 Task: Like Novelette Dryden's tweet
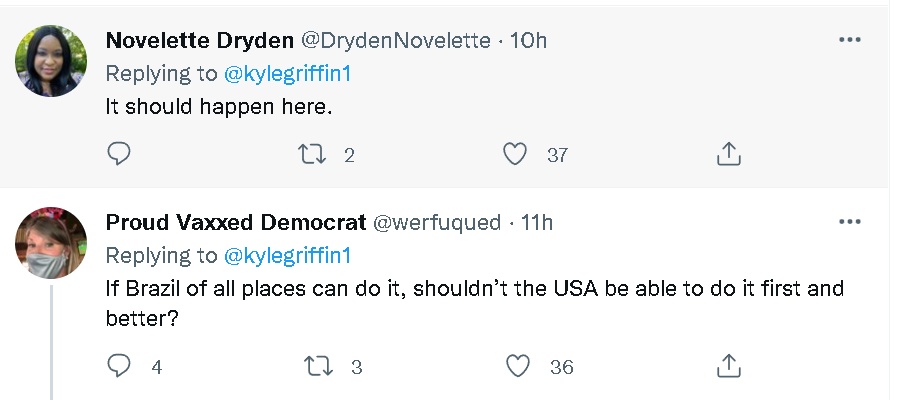click(x=515, y=154)
